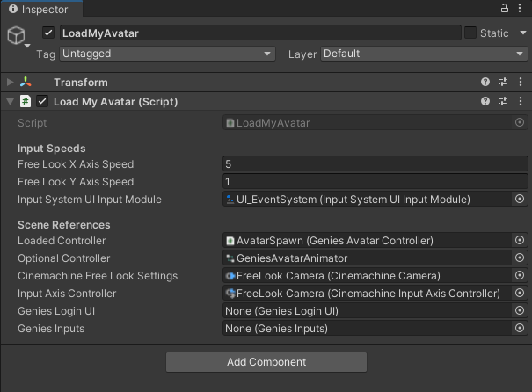
Task: Open the Inspector panel kebab menu
Action: tap(520, 8)
